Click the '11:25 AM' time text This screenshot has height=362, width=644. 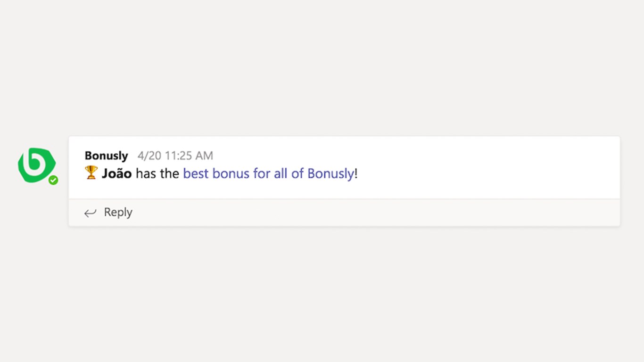click(x=189, y=156)
